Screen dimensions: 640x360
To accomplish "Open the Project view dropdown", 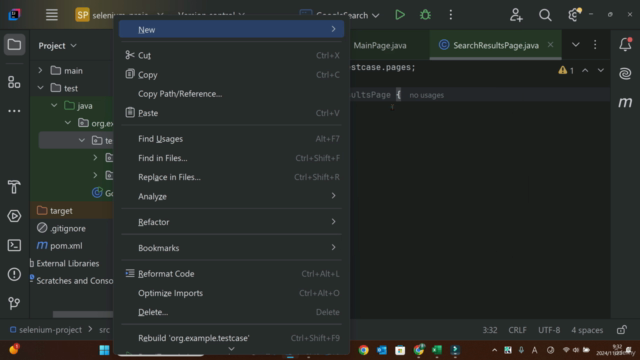I will (x=58, y=46).
